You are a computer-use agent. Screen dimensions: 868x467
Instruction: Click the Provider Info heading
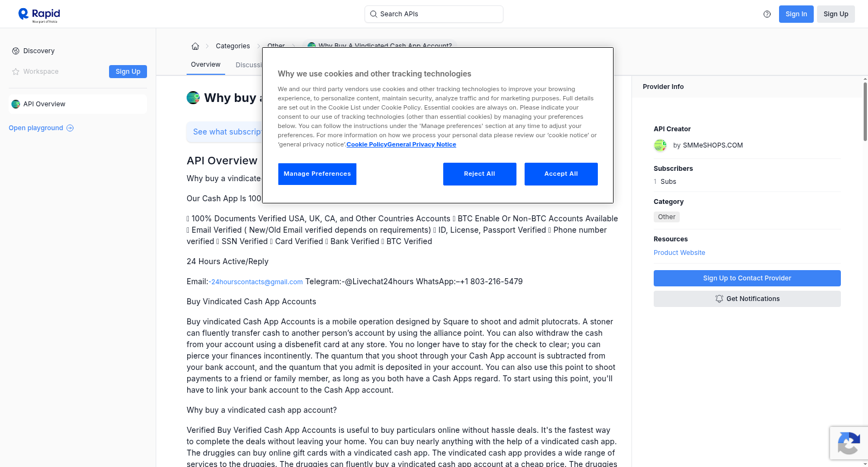click(x=663, y=87)
